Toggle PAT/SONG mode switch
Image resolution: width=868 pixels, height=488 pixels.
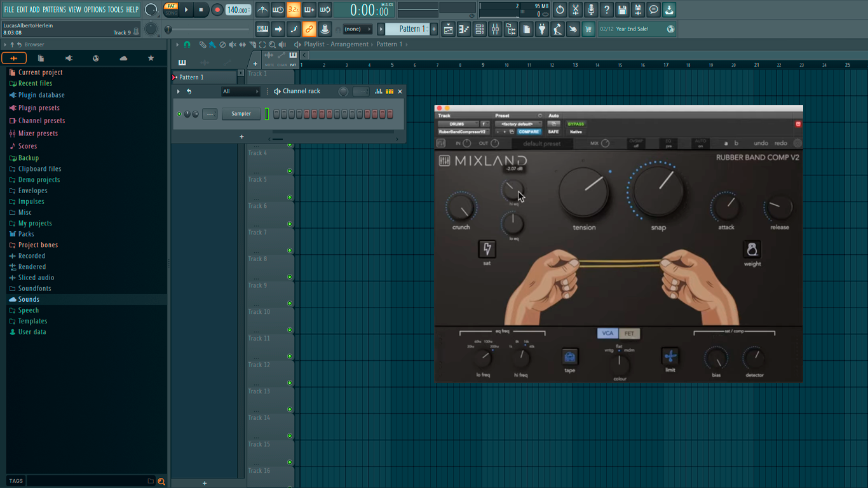click(x=171, y=10)
